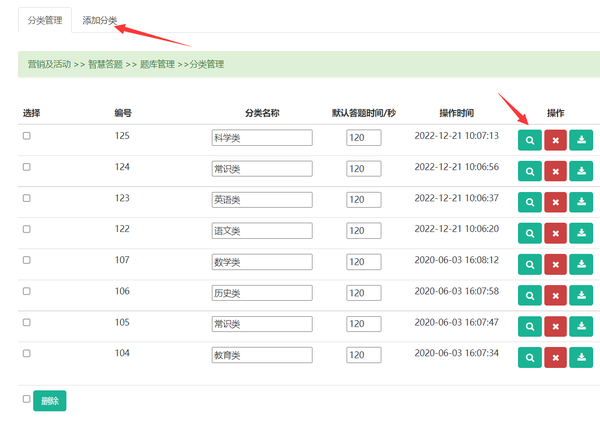Check the selection box for row 125
This screenshot has height=423, width=600.
click(26, 136)
